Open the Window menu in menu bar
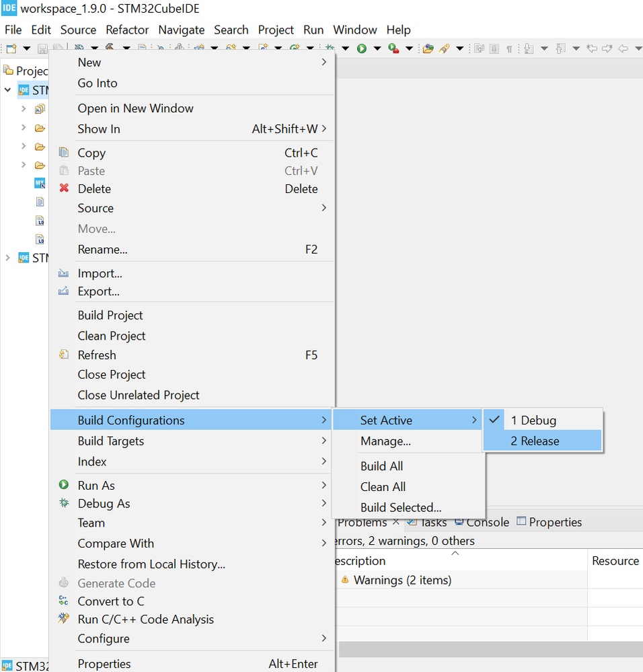The height and width of the screenshot is (672, 643). click(354, 30)
